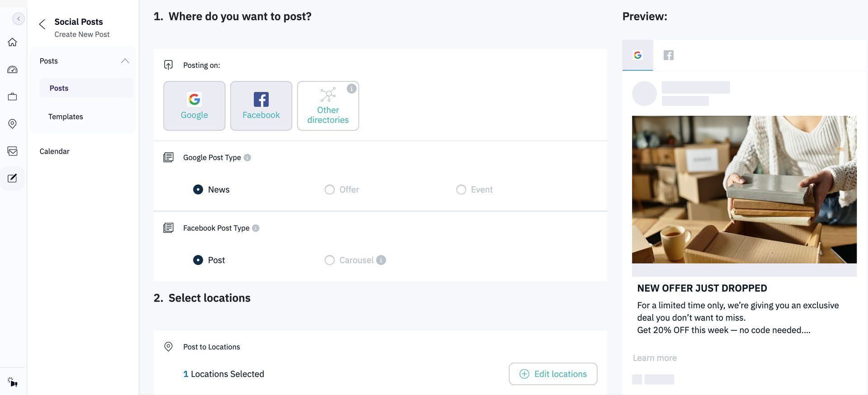
Task: Go back using the Social Posts arrow
Action: coord(42,24)
